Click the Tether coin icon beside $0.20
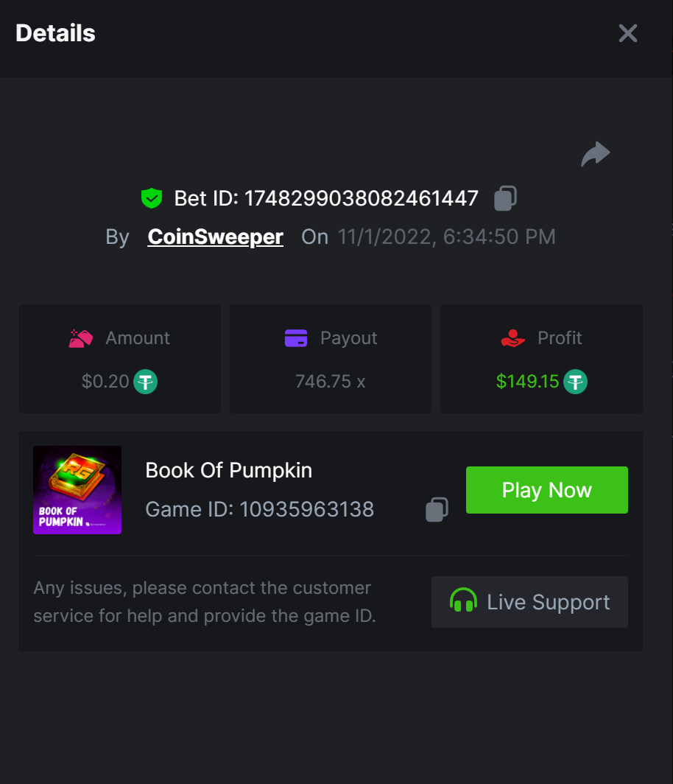 click(x=145, y=382)
